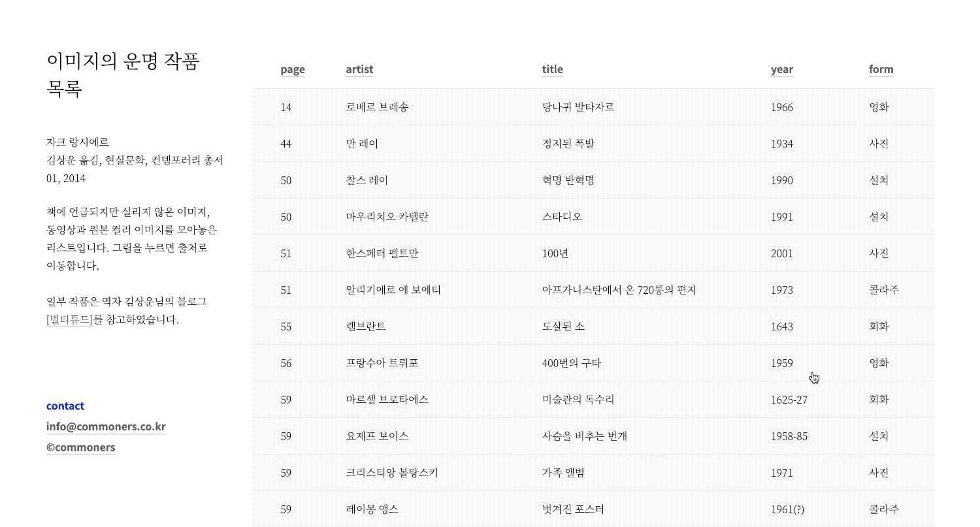Open the 렘브란트 도살된 소 row

point(593,327)
